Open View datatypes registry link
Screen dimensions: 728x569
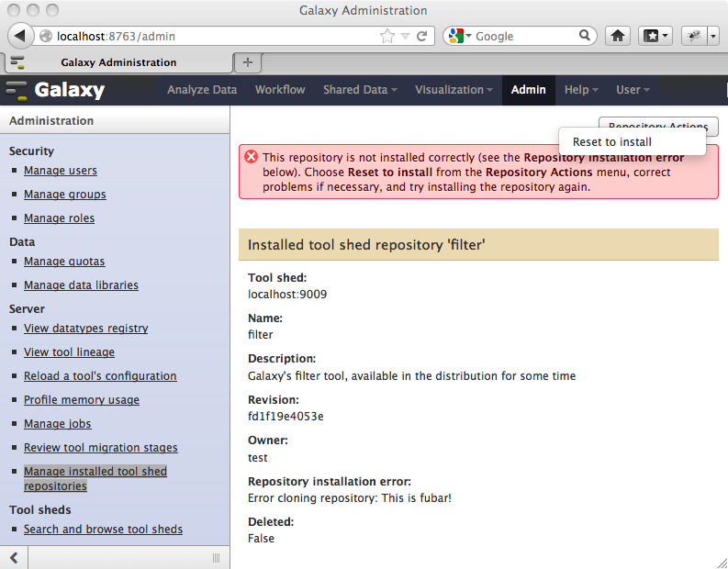[86, 329]
